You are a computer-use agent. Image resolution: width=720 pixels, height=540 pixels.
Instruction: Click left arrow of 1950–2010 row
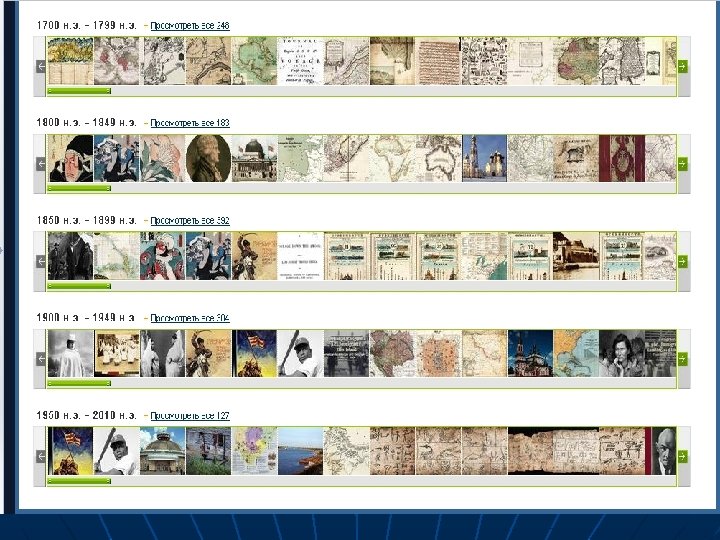[41, 456]
